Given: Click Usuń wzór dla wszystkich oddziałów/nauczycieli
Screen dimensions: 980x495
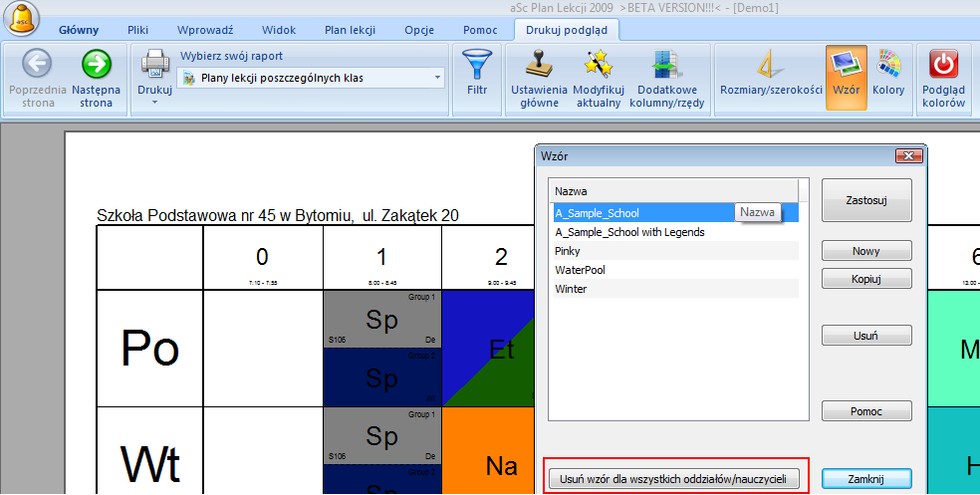Looking at the screenshot, I should (x=674, y=479).
